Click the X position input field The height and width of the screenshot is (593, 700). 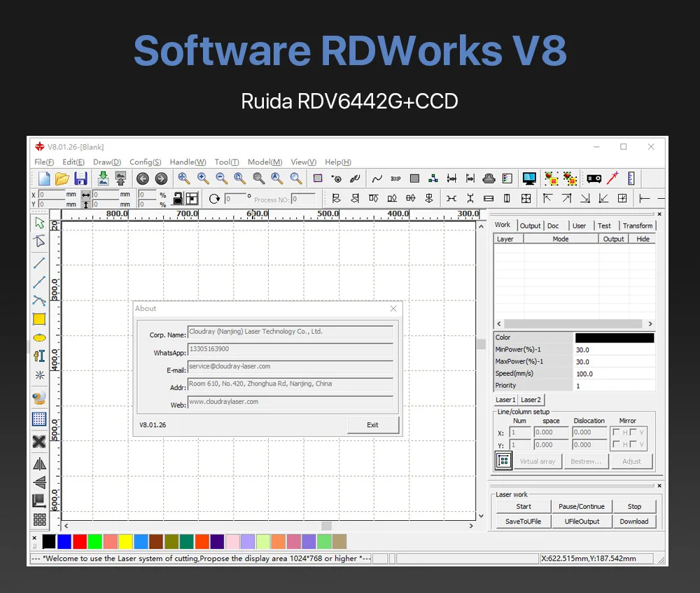pos(51,195)
